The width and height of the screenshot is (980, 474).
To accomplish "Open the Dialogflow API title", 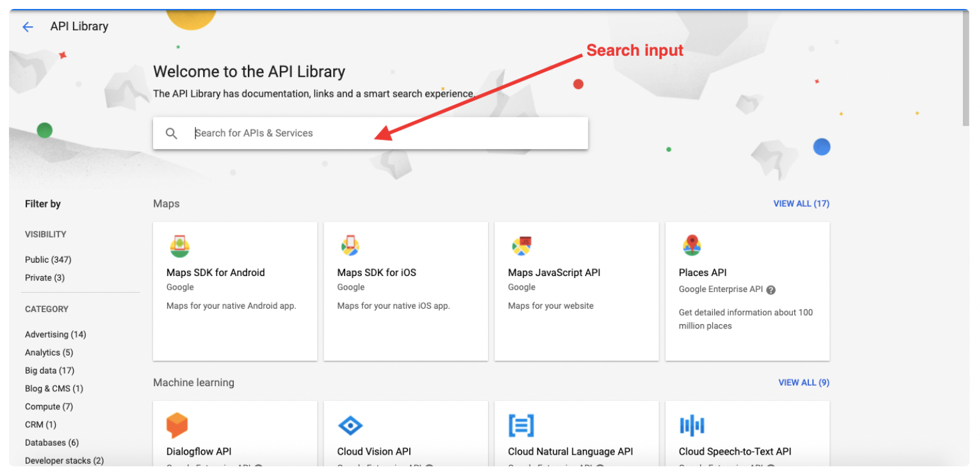I will pyautogui.click(x=199, y=451).
